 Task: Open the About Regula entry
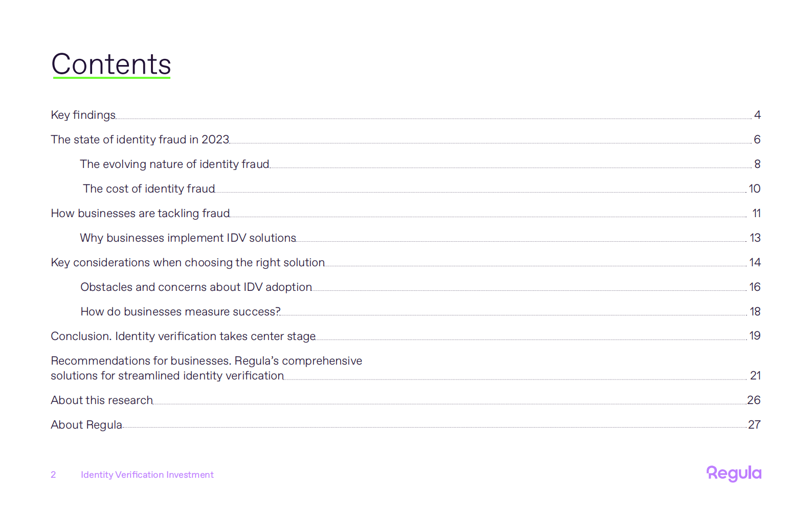[x=86, y=425]
